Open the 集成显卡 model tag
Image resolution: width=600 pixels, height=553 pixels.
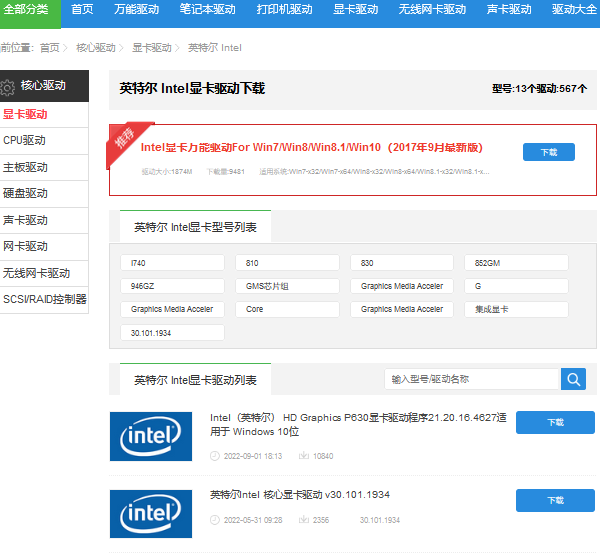(516, 309)
